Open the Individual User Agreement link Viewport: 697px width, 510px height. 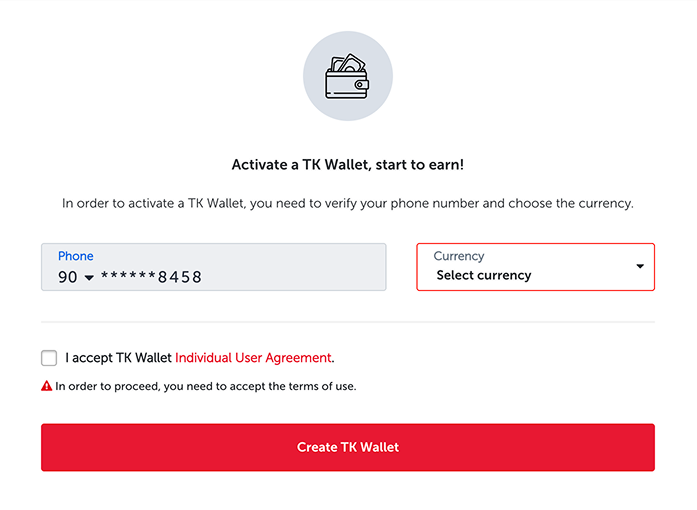point(253,358)
